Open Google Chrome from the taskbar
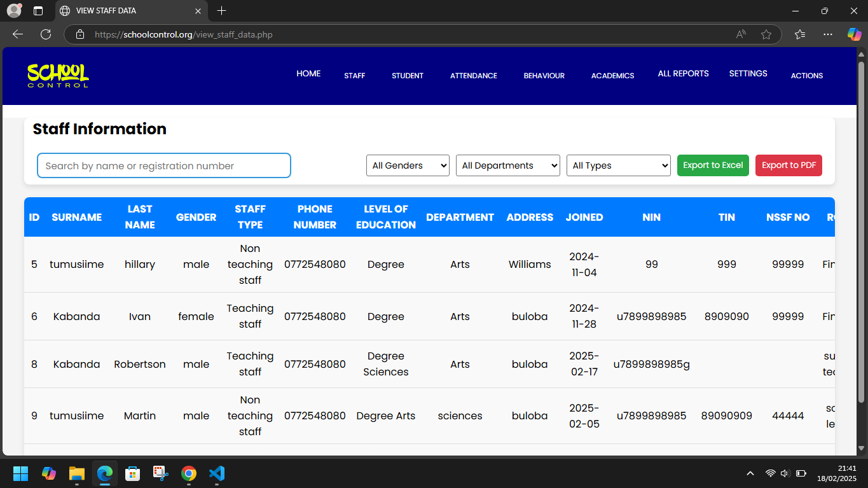 (x=189, y=473)
